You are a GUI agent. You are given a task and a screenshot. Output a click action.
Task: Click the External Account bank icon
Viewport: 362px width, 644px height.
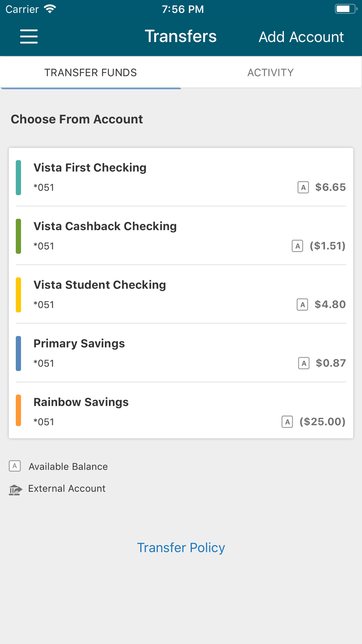(x=15, y=490)
